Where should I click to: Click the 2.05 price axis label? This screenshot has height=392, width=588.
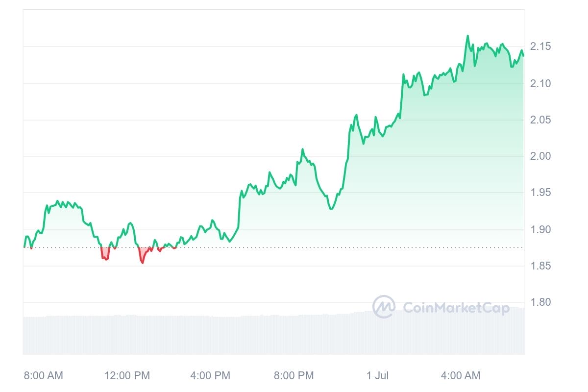(x=541, y=120)
